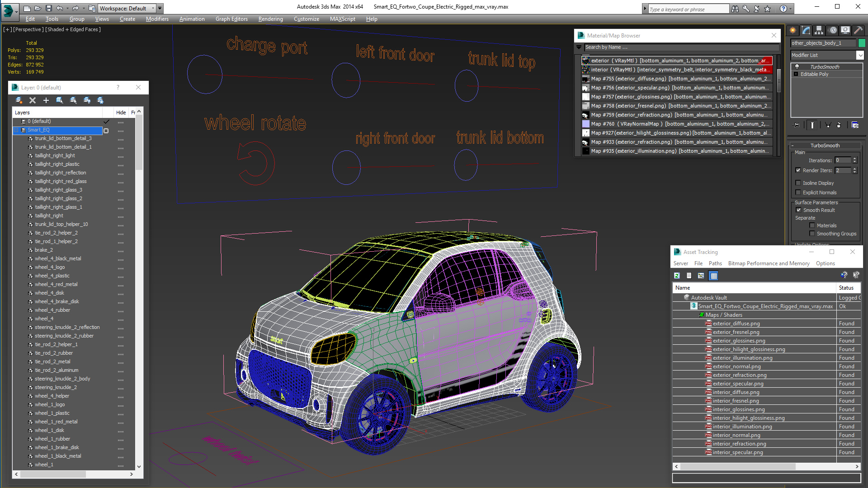Open the Motion command panel tab

click(833, 30)
